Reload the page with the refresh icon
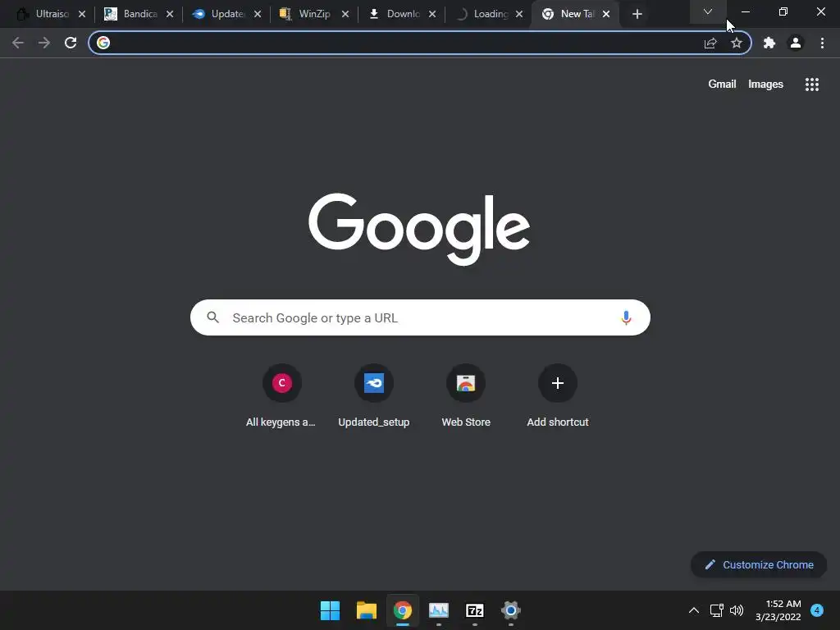 [x=71, y=43]
